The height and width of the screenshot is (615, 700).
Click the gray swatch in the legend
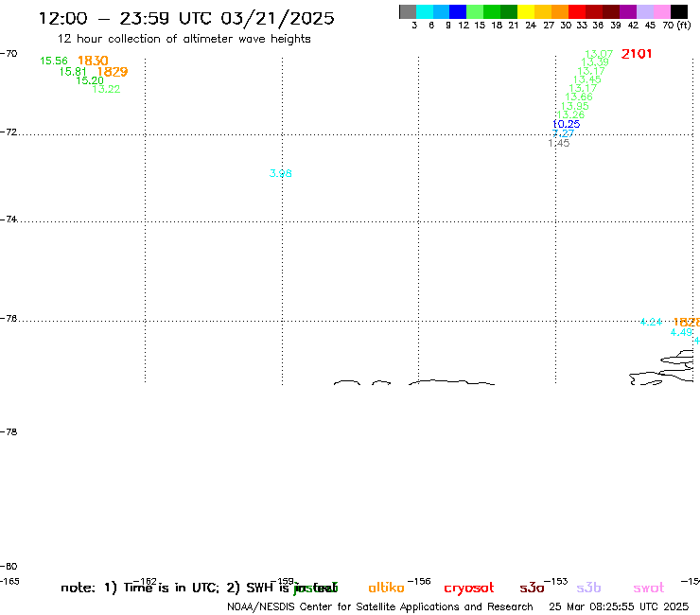click(x=408, y=11)
